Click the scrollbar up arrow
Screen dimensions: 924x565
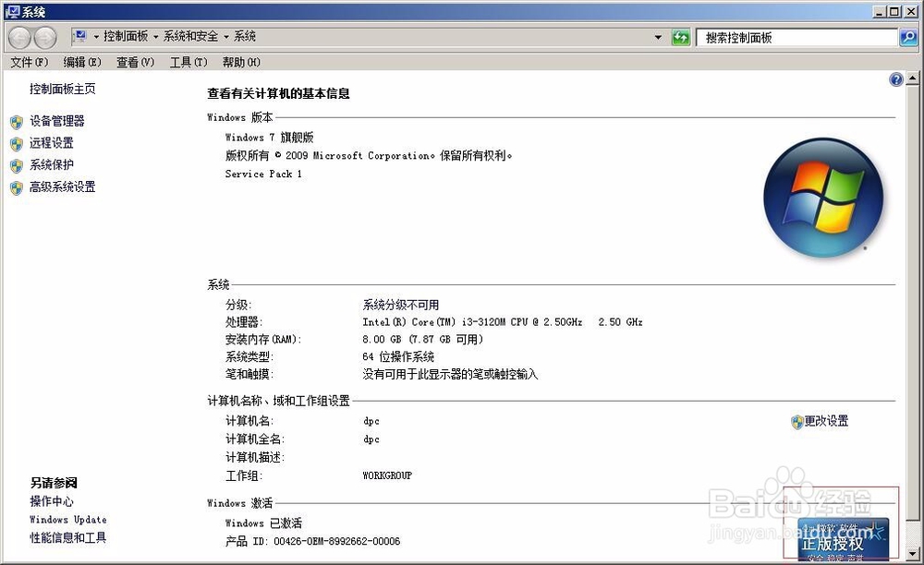point(912,78)
